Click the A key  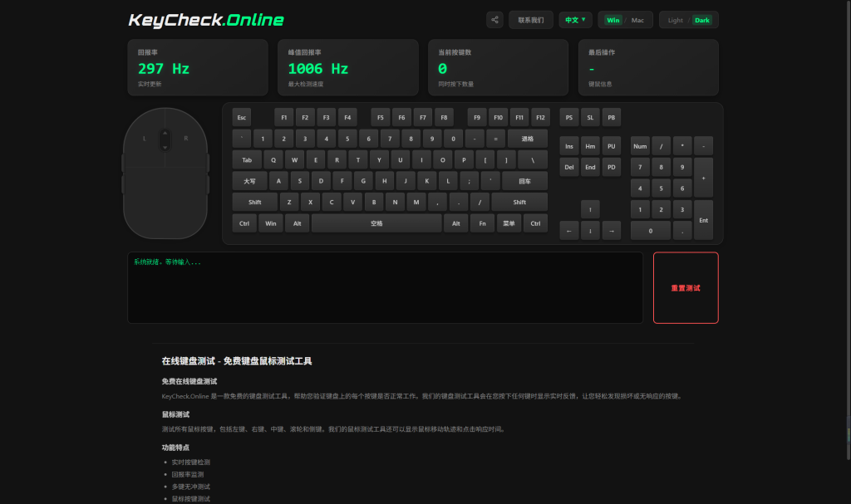click(279, 181)
